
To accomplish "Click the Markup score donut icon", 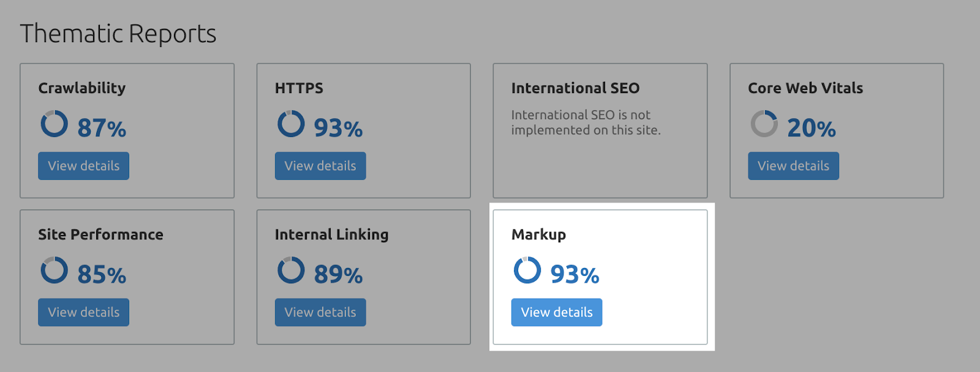I will tap(527, 270).
